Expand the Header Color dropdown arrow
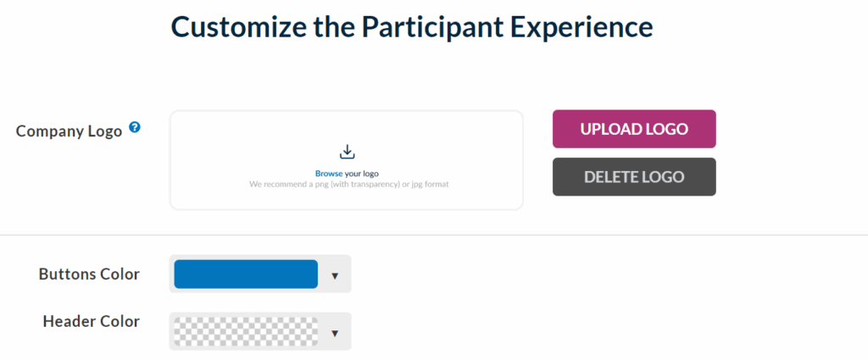This screenshot has height=360, width=868. [x=335, y=333]
